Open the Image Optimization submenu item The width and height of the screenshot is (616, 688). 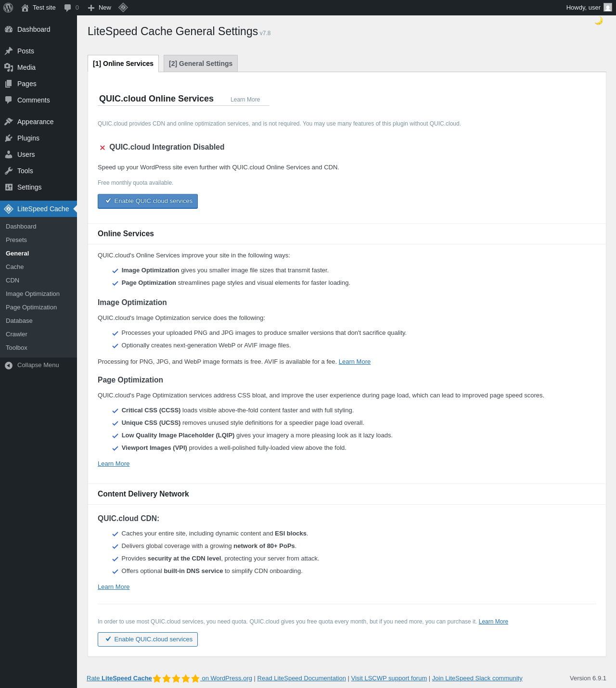point(33,294)
